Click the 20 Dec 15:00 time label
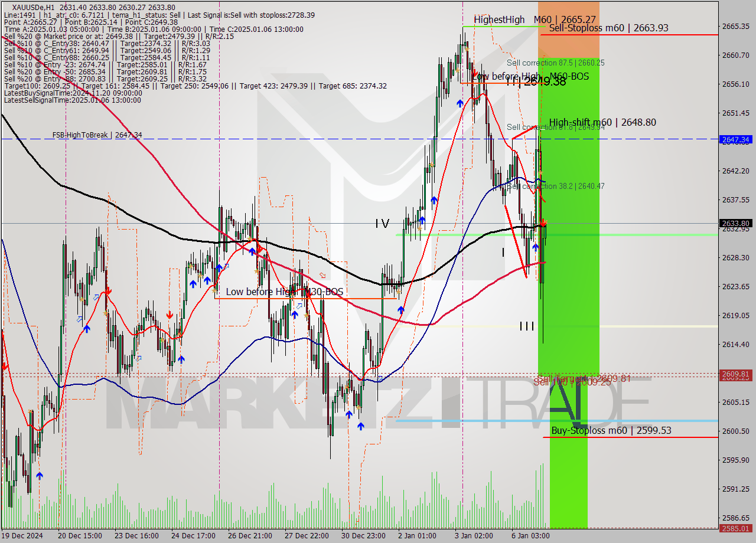The image size is (756, 543). pyautogui.click(x=80, y=536)
